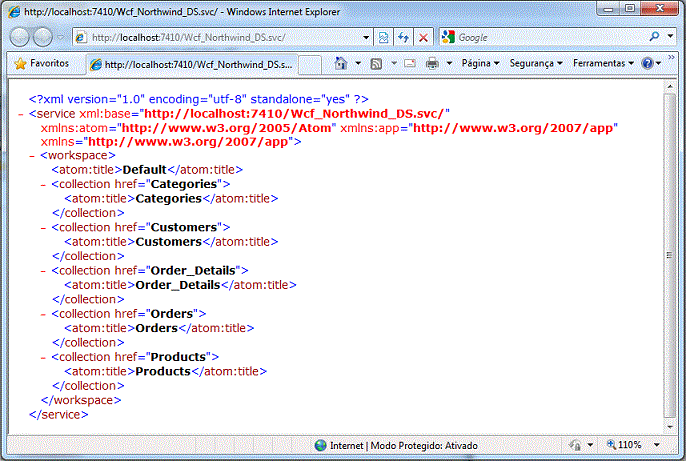Click the Orders href attribute value
The height and width of the screenshot is (461, 686).
172,314
